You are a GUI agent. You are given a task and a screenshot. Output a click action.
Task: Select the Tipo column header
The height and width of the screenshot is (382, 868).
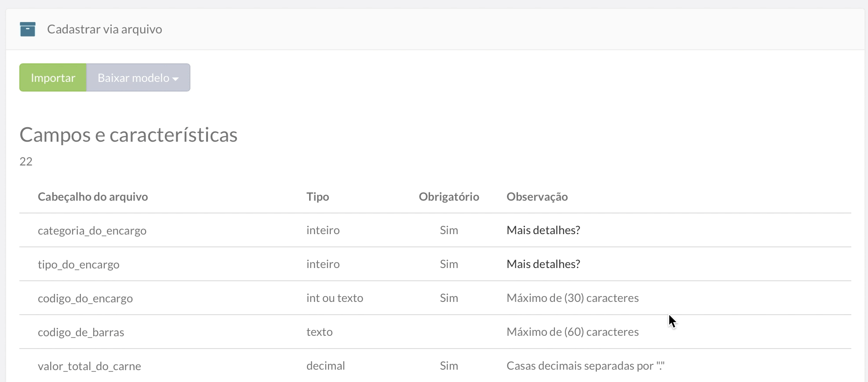tap(317, 197)
